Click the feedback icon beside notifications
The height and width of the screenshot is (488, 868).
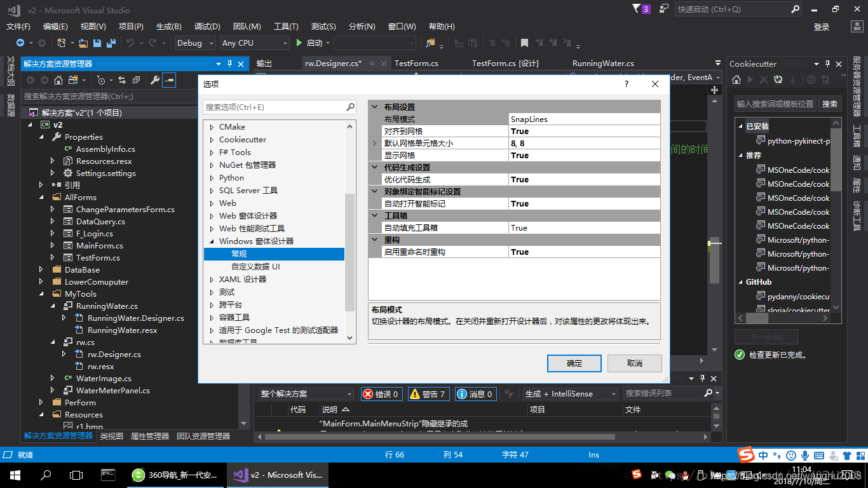(664, 9)
